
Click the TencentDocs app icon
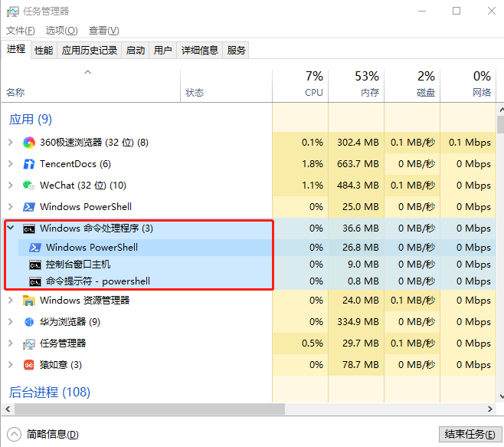click(x=29, y=164)
